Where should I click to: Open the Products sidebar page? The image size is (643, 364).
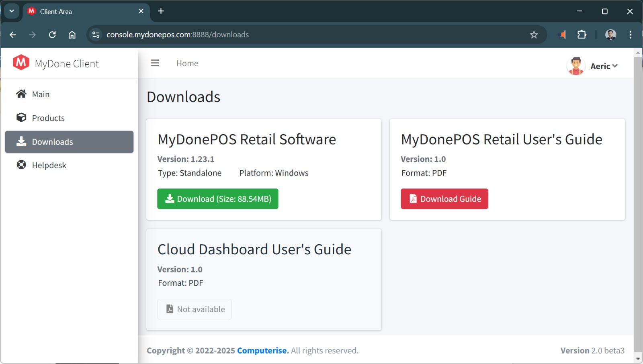coord(69,118)
